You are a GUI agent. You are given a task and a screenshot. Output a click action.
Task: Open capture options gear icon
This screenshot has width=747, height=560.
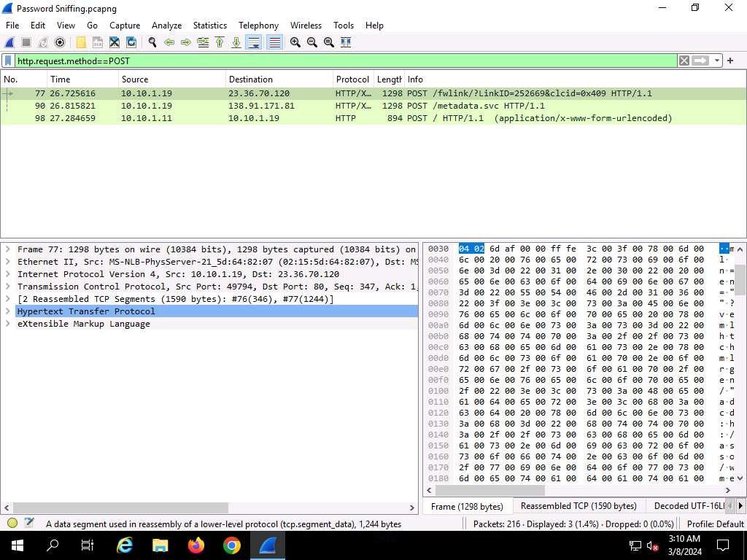[x=60, y=42]
